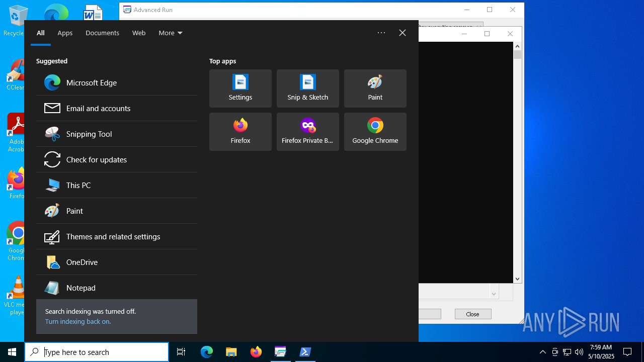This screenshot has width=644, height=362.
Task: Expand dropdown arrow in Advanced Run window
Action: [494, 293]
